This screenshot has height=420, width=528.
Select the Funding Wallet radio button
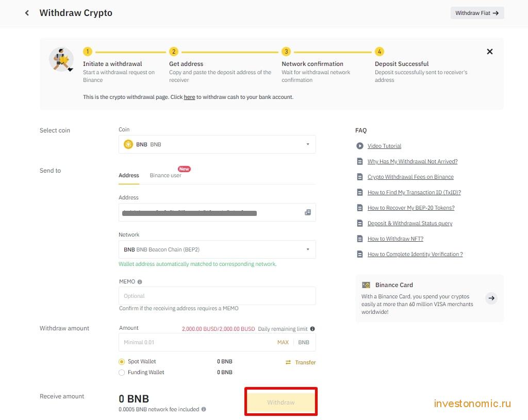tap(122, 372)
